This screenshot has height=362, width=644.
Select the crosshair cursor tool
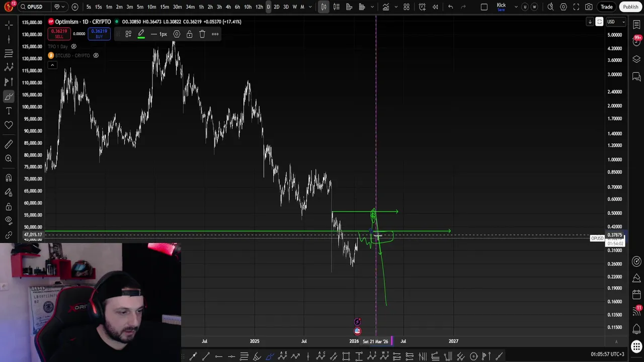(9, 24)
